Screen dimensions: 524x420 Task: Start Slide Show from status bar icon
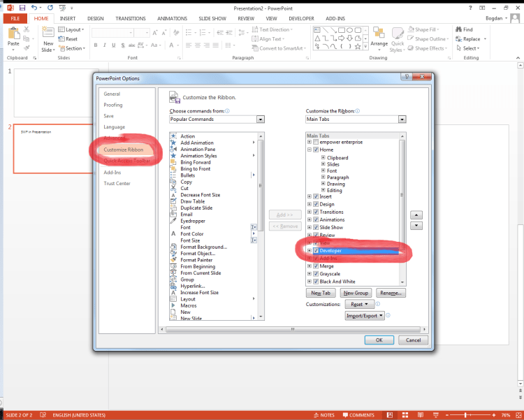point(436,415)
